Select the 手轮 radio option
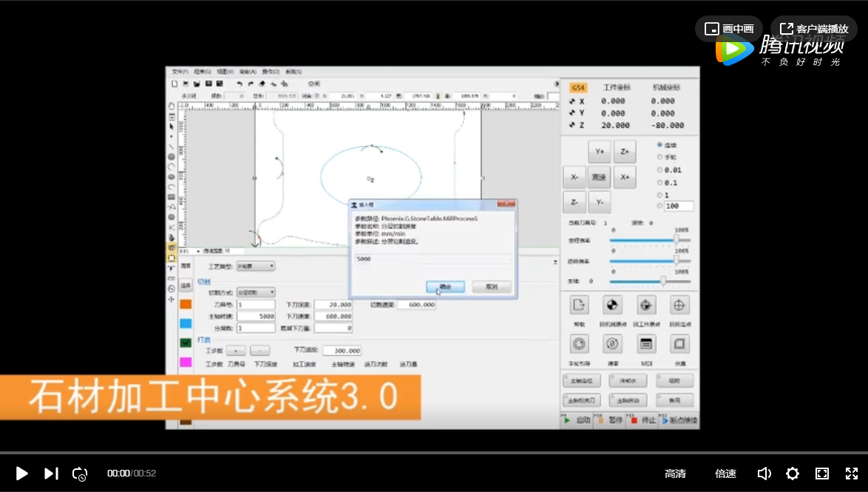The width and height of the screenshot is (868, 492). point(660,157)
